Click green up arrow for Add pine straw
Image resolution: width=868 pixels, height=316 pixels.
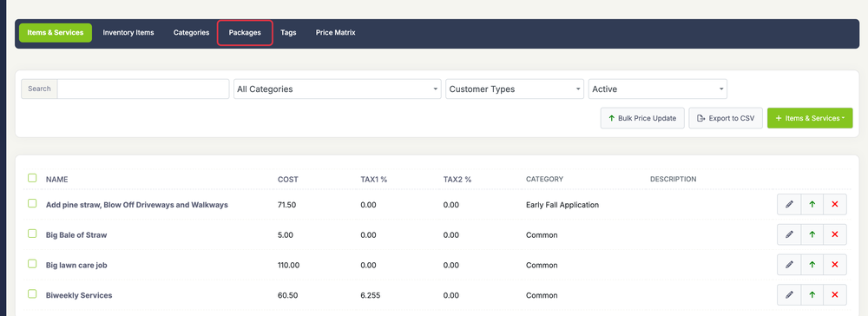pos(812,205)
